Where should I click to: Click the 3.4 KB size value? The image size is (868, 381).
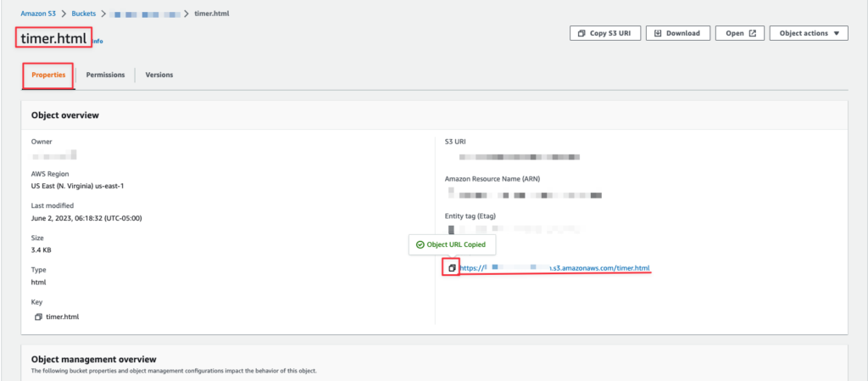coord(42,250)
